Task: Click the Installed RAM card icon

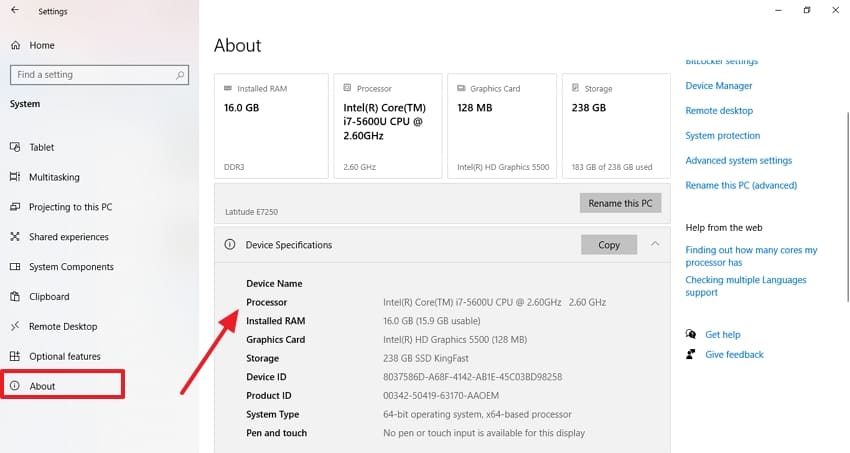Action: click(228, 88)
